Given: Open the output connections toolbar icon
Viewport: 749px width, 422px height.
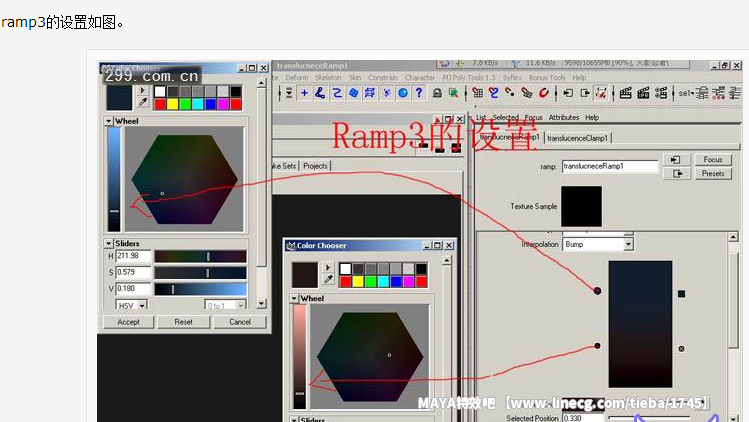Looking at the screenshot, I should pos(585,93).
